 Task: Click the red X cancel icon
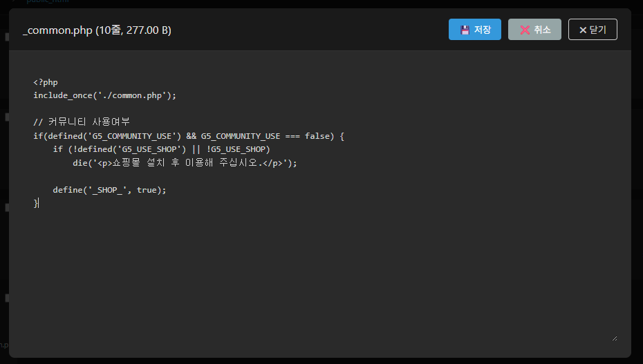(525, 30)
